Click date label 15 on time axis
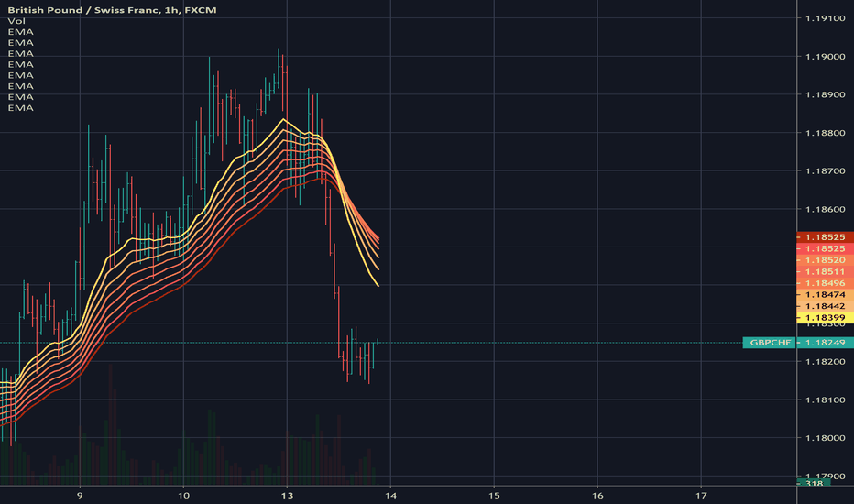This screenshot has height=504, width=854. pos(494,496)
